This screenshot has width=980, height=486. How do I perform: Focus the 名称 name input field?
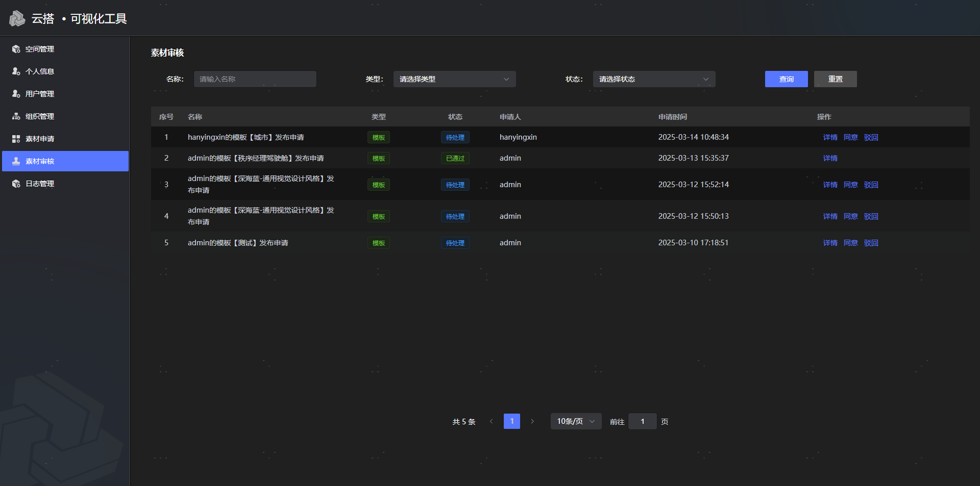(x=255, y=79)
